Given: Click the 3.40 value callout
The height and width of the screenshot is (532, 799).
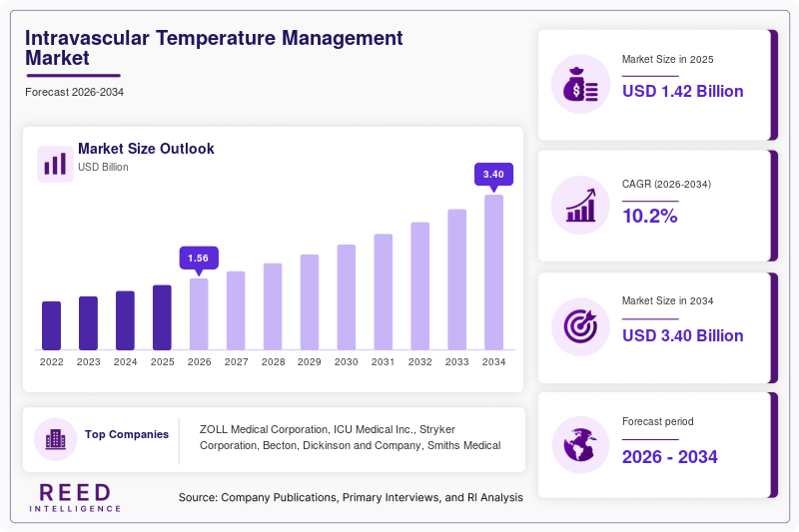Looking at the screenshot, I should [493, 174].
